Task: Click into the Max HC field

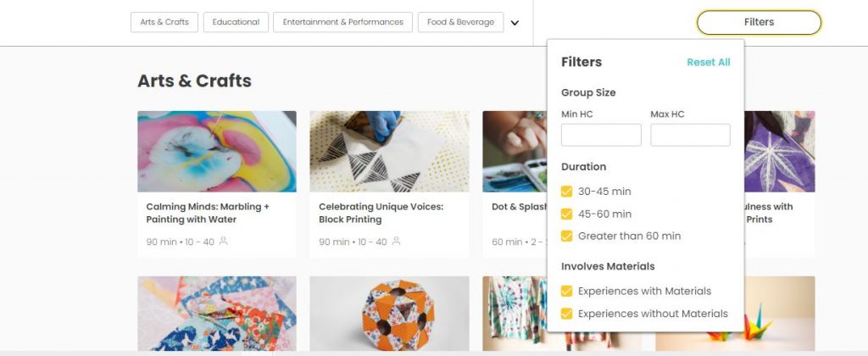Action: [x=690, y=135]
